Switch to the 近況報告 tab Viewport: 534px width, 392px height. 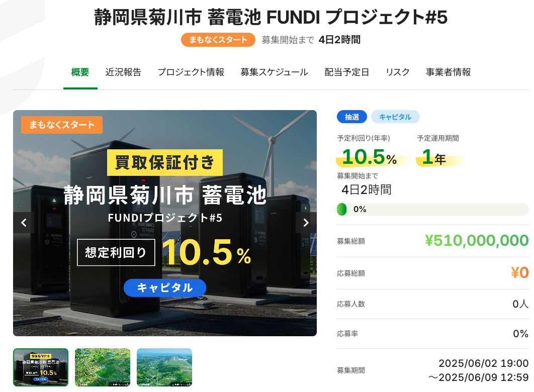point(123,72)
